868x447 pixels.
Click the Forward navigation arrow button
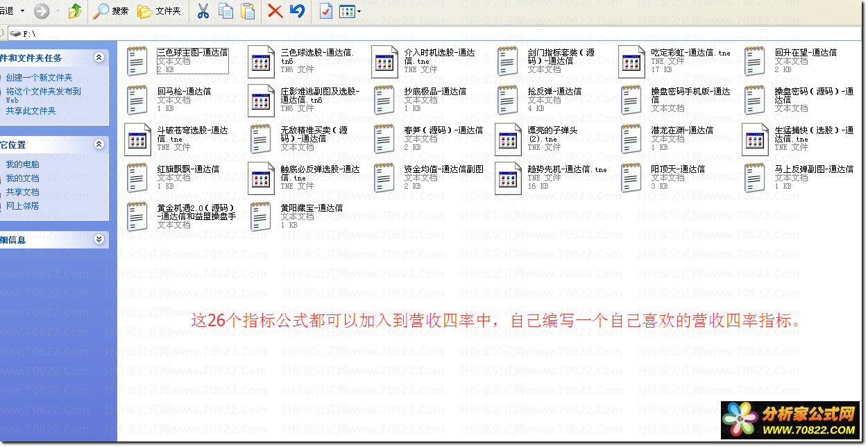pyautogui.click(x=42, y=11)
